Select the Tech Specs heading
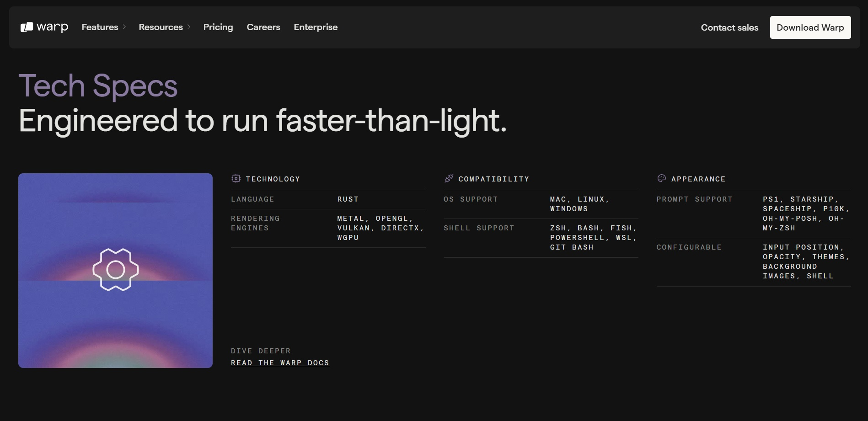The width and height of the screenshot is (868, 421). click(x=98, y=85)
